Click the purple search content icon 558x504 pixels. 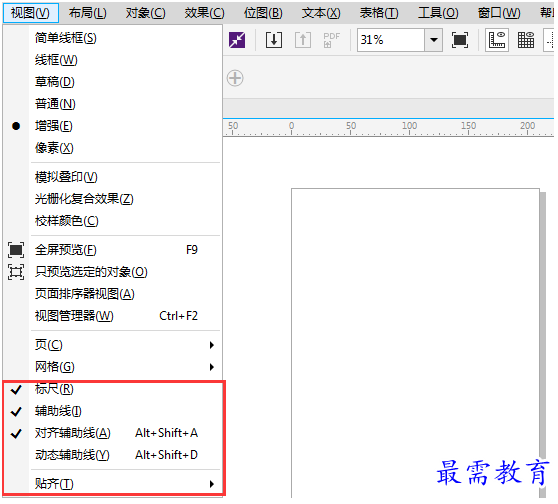237,40
